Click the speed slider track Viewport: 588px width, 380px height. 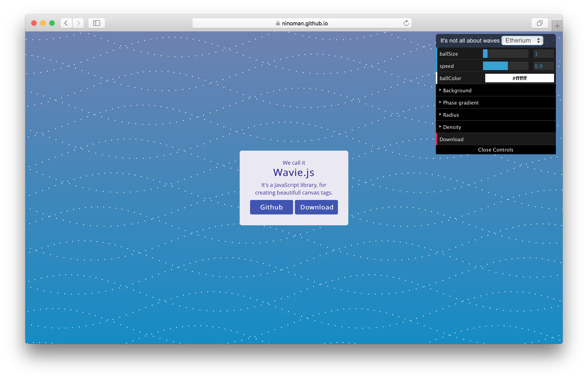505,66
